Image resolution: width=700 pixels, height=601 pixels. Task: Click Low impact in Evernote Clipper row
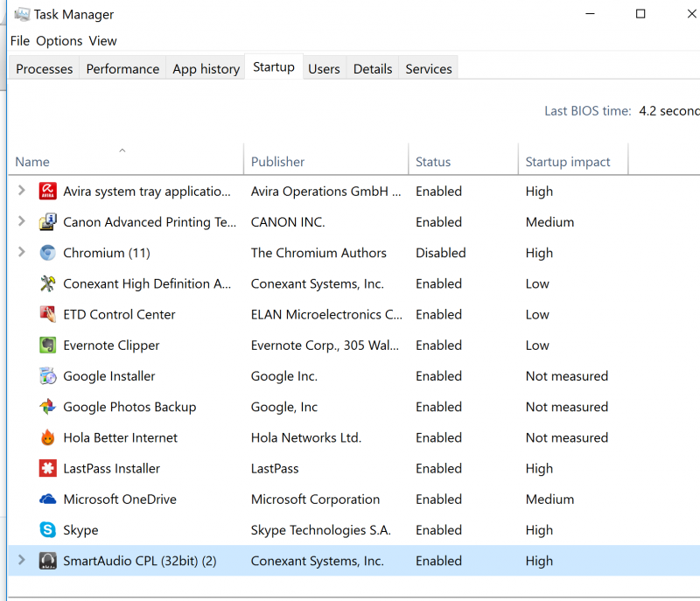coord(537,346)
